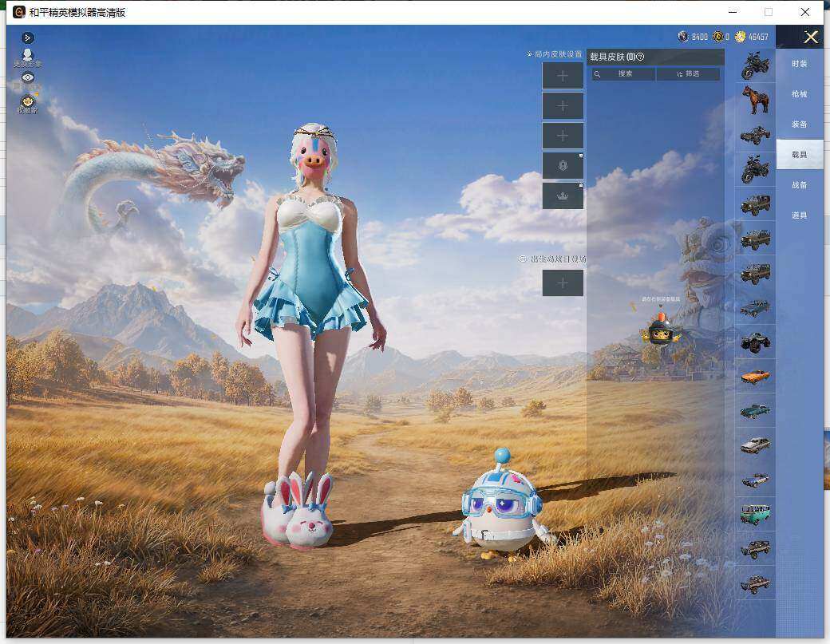
Task: Minimize the emulator window
Action: [733, 12]
